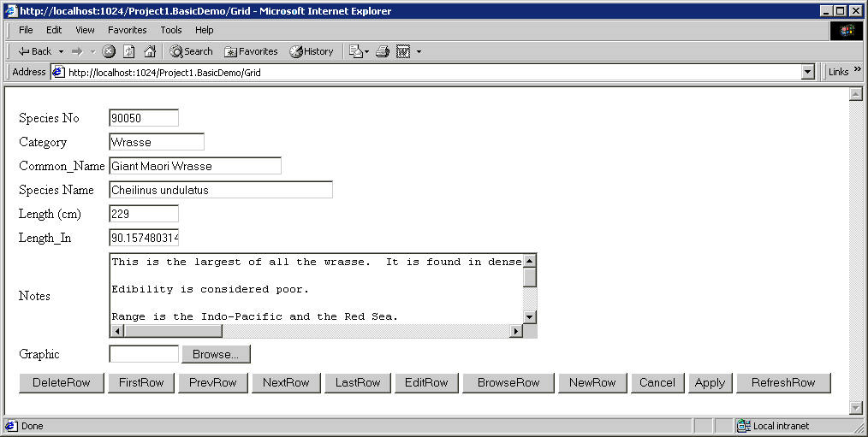Click the Stop loading icon
This screenshot has width=868, height=437.
click(109, 51)
